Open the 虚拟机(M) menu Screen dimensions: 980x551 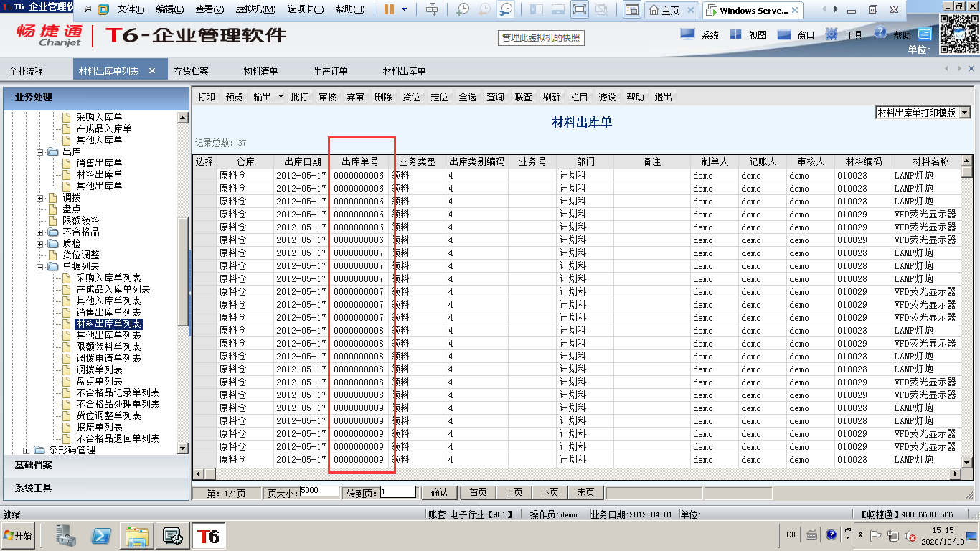(255, 10)
